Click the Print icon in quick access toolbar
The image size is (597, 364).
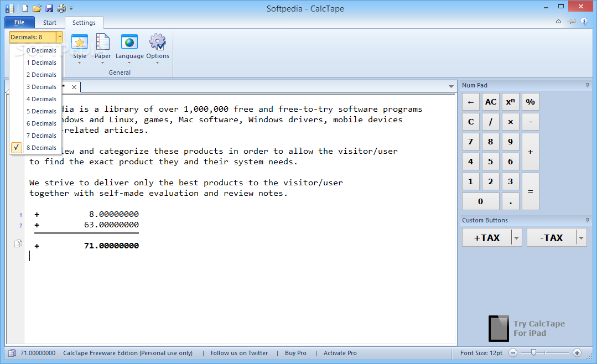click(x=61, y=8)
